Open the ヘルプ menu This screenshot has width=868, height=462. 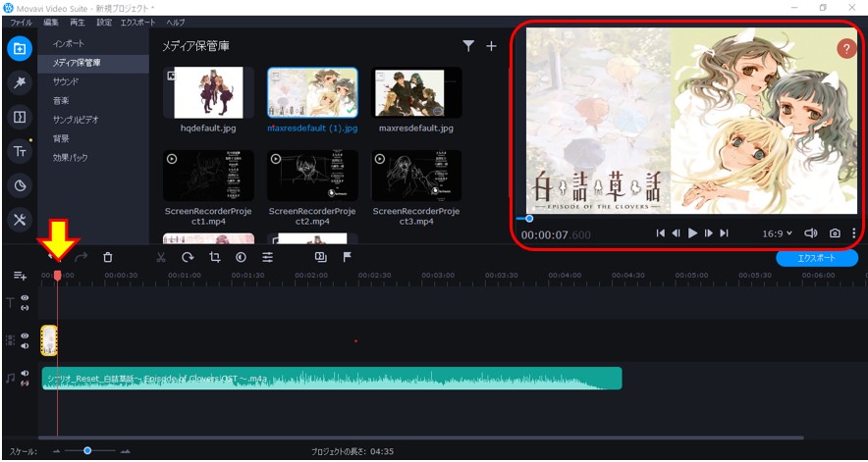coord(176,23)
